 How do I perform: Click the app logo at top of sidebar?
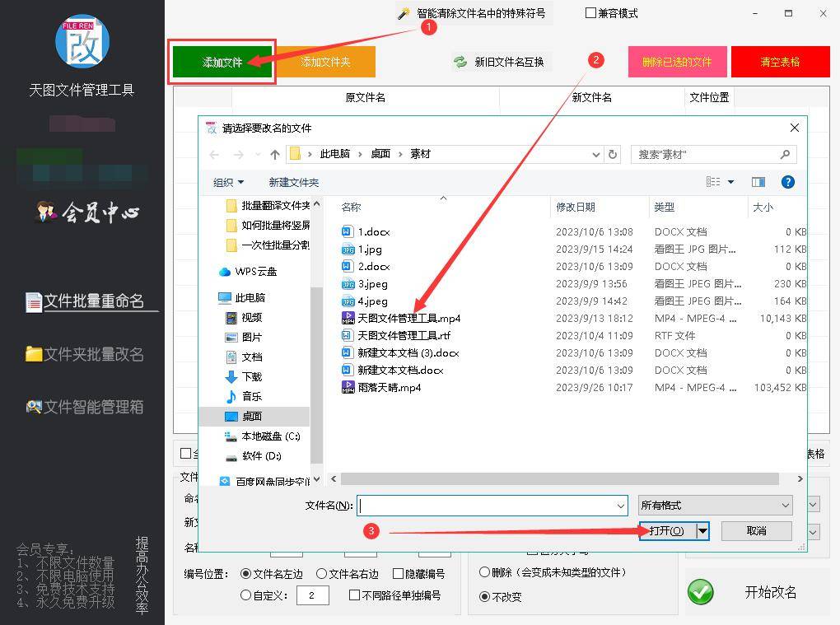82,41
